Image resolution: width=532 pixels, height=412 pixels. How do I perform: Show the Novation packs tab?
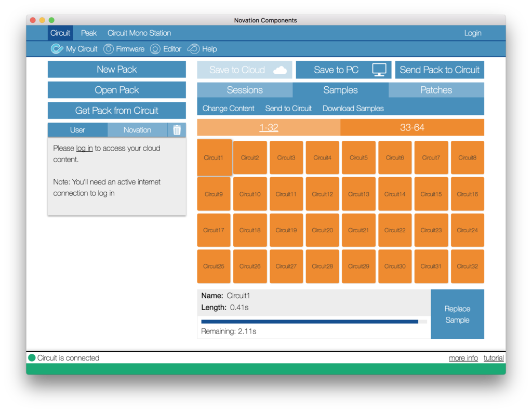137,130
